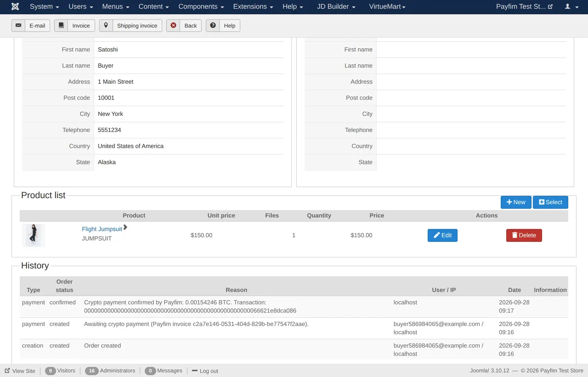Click the Invoice book icon
Screen dimensions: 588x377
[x=61, y=25]
